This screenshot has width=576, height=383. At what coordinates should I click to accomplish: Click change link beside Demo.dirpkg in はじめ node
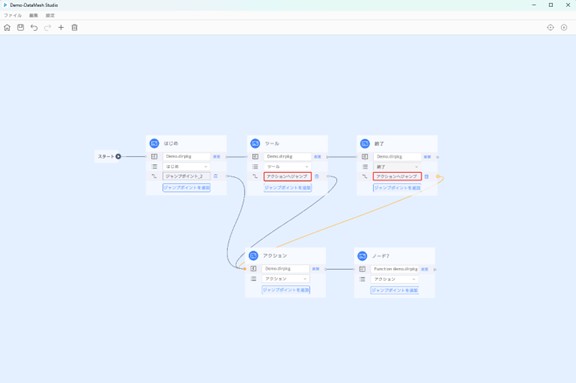click(x=217, y=156)
